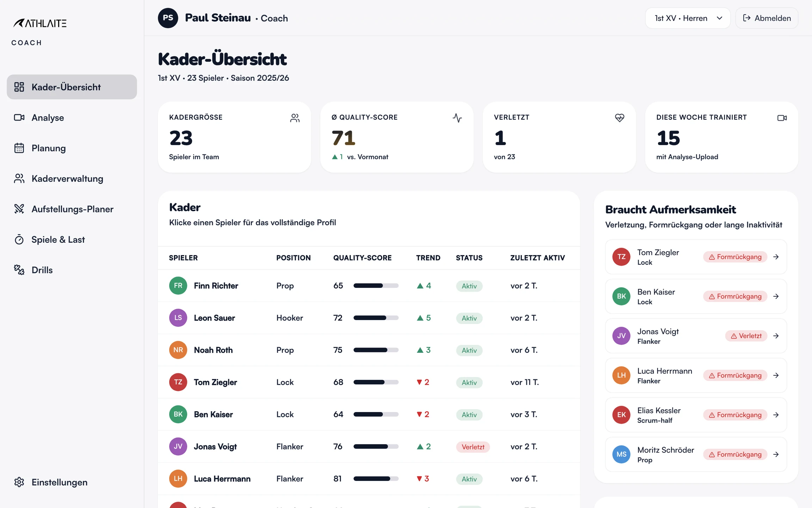The width and height of the screenshot is (812, 508).
Task: Click the Verletzt status badge in Kader table
Action: (473, 447)
